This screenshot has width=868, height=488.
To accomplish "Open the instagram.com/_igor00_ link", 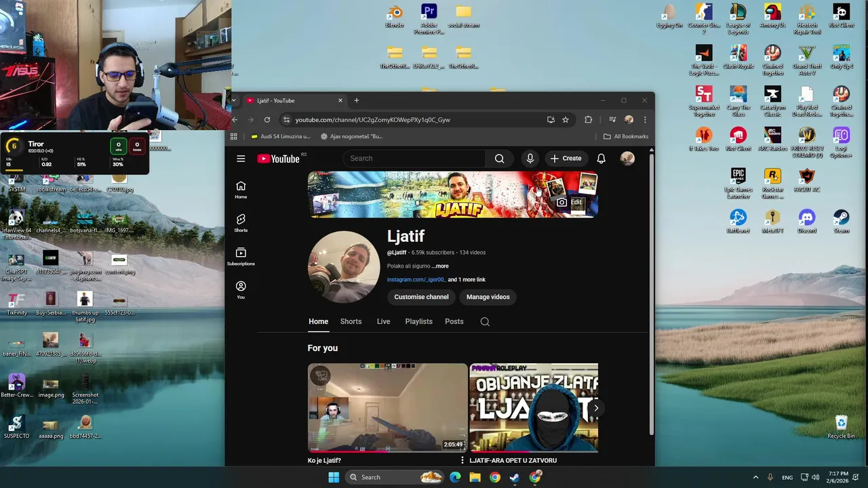I will point(416,280).
